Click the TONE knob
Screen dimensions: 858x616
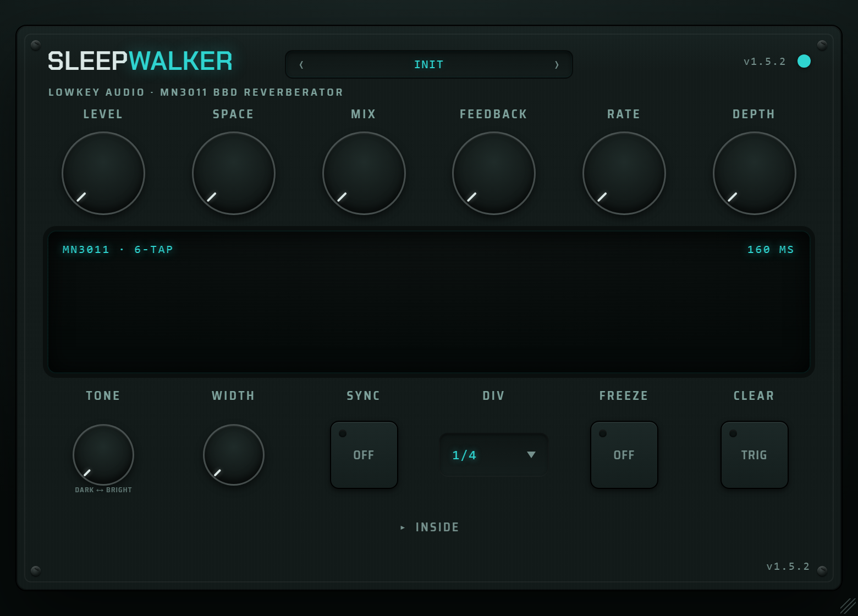[103, 455]
